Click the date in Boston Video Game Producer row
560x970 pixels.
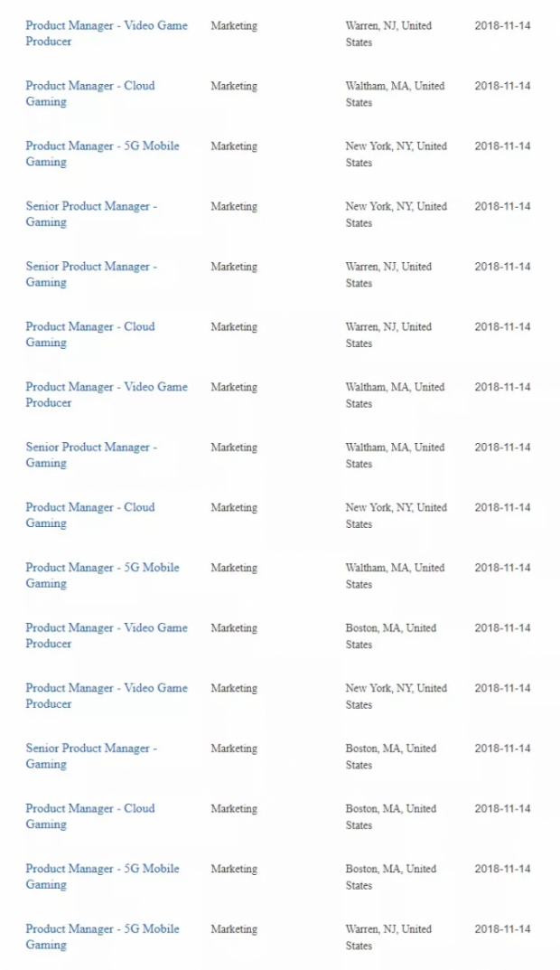502,628
